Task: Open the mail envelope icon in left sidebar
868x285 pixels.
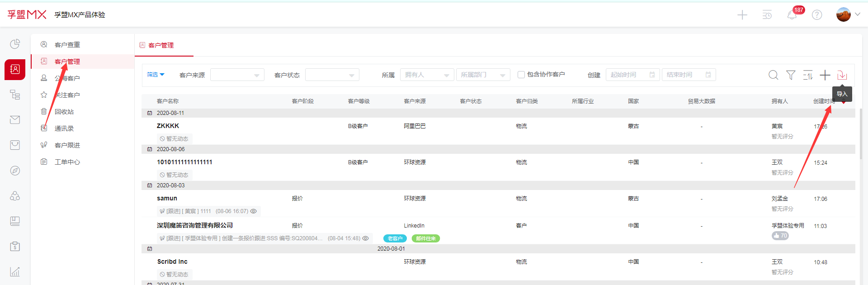Action: (15, 120)
